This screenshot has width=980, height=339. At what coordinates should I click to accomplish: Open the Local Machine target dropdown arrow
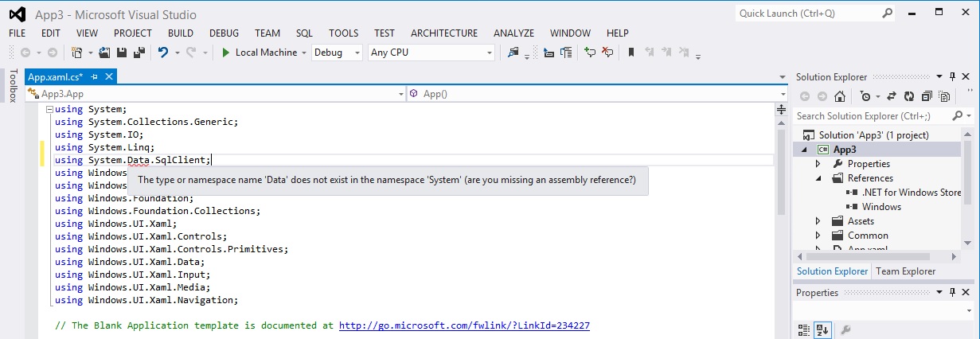tap(304, 53)
